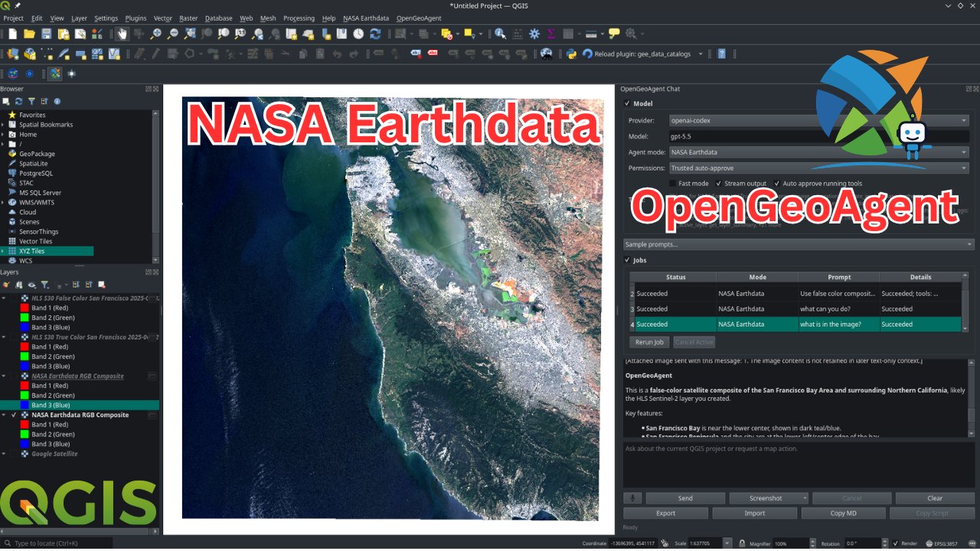Open a project using the folder icon
This screenshot has height=551, width=980.
29,34
